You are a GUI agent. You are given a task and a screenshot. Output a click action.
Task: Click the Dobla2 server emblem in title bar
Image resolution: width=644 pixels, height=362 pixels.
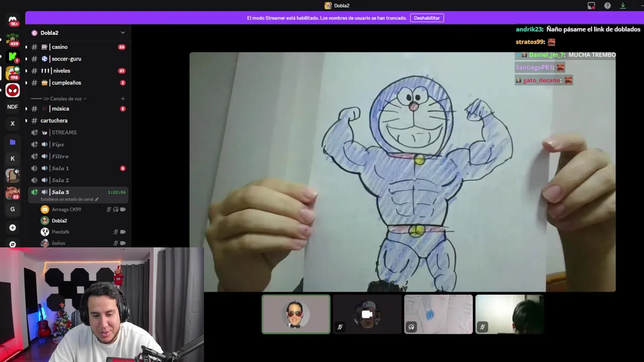328,6
